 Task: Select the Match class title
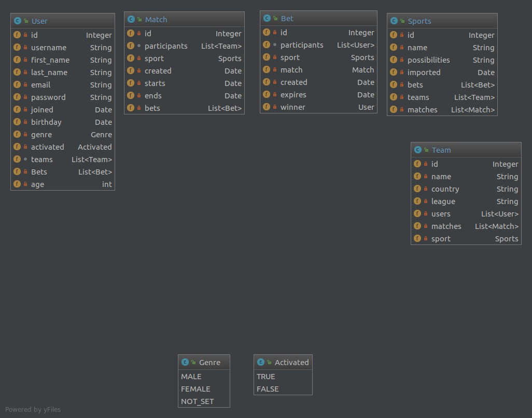(156, 19)
